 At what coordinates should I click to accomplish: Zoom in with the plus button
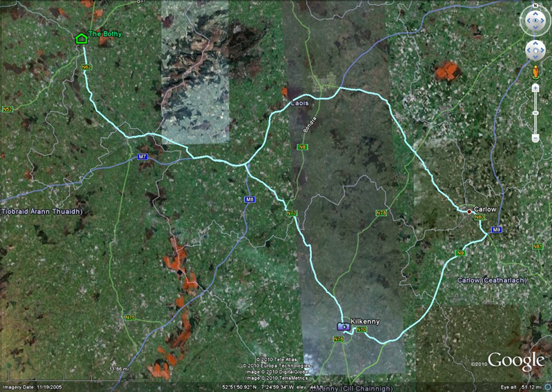[x=535, y=88]
